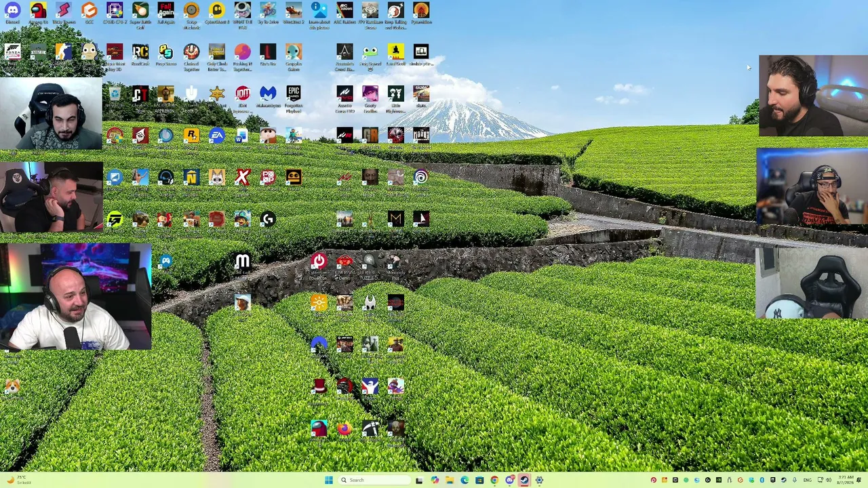Screen dimensions: 868x488
Task: Open Settings gear in the taskbar
Action: point(539,480)
